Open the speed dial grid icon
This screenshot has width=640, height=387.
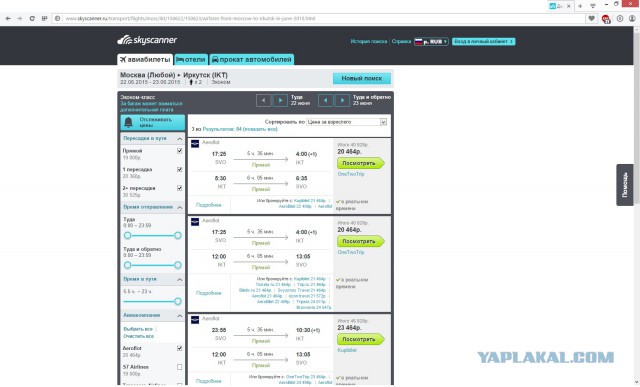click(44, 18)
